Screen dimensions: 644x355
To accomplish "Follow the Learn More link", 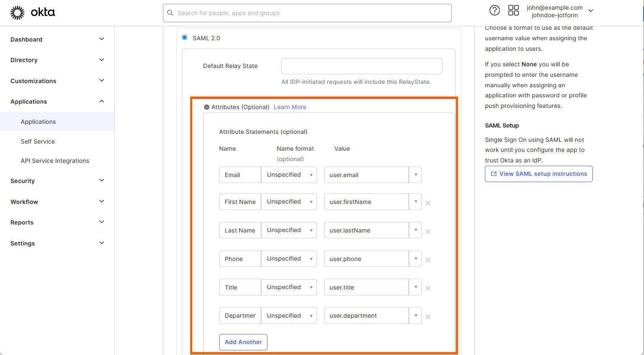I will tap(290, 107).
